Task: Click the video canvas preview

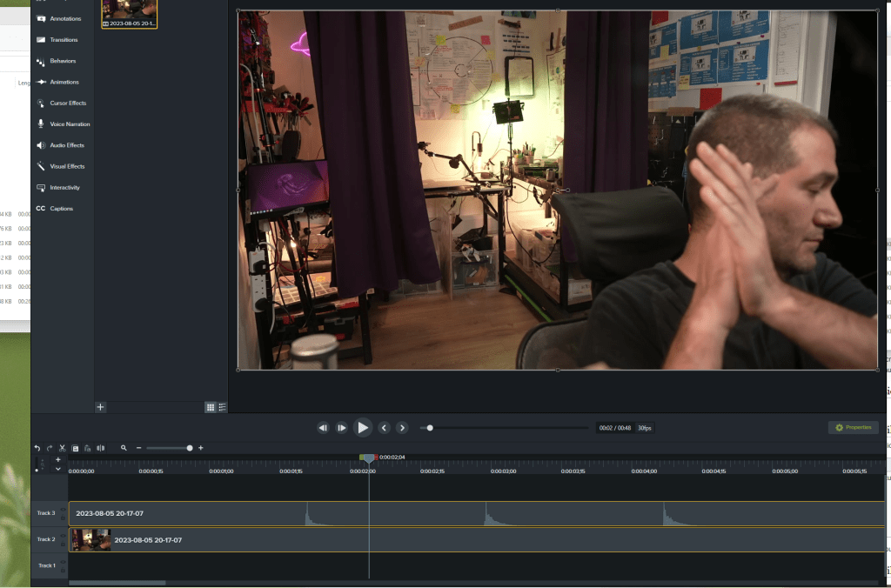Action: point(558,190)
